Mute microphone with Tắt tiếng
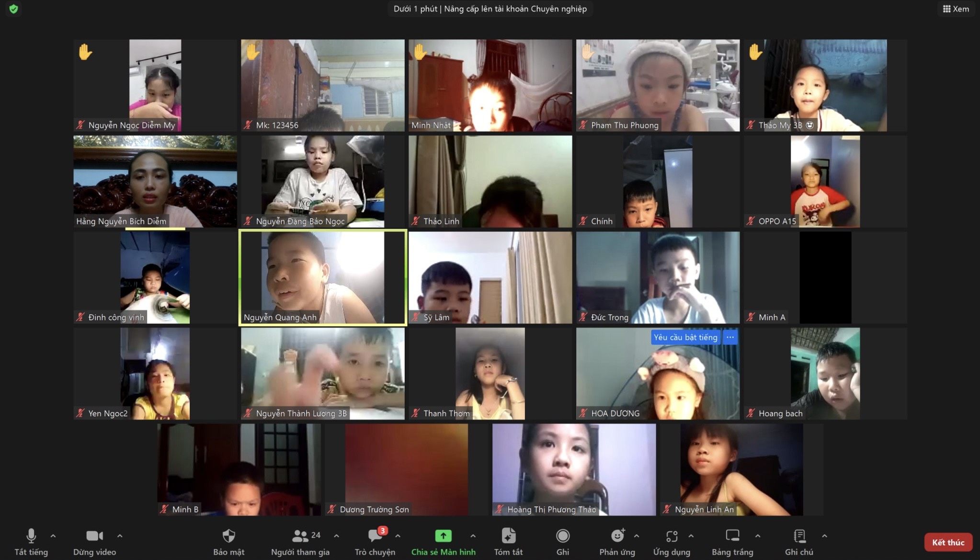The height and width of the screenshot is (560, 980). click(x=31, y=536)
